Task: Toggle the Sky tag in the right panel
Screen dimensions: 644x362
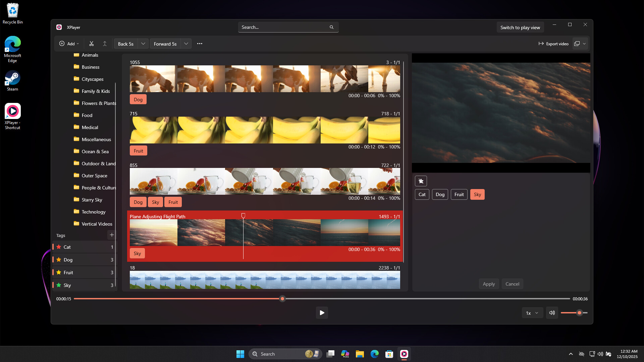Action: click(477, 194)
